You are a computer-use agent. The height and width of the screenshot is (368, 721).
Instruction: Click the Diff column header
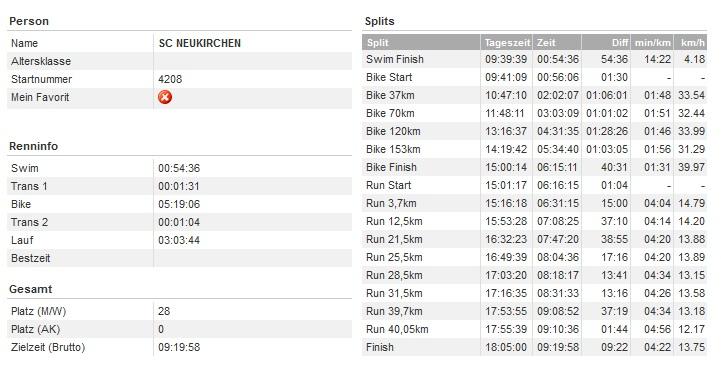606,42
